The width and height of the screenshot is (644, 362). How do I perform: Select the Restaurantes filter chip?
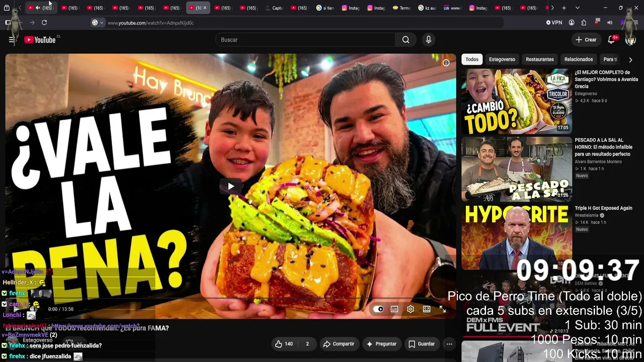coord(540,59)
